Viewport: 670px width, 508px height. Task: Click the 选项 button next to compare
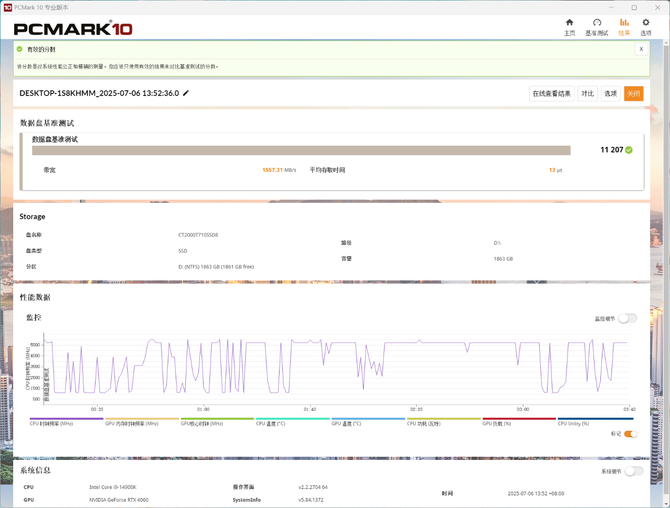(x=610, y=94)
